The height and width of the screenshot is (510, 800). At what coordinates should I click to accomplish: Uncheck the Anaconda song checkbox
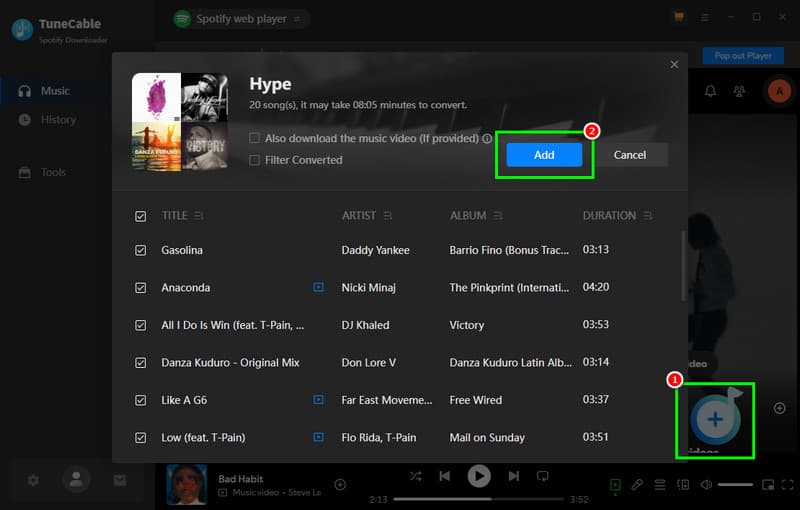point(140,288)
